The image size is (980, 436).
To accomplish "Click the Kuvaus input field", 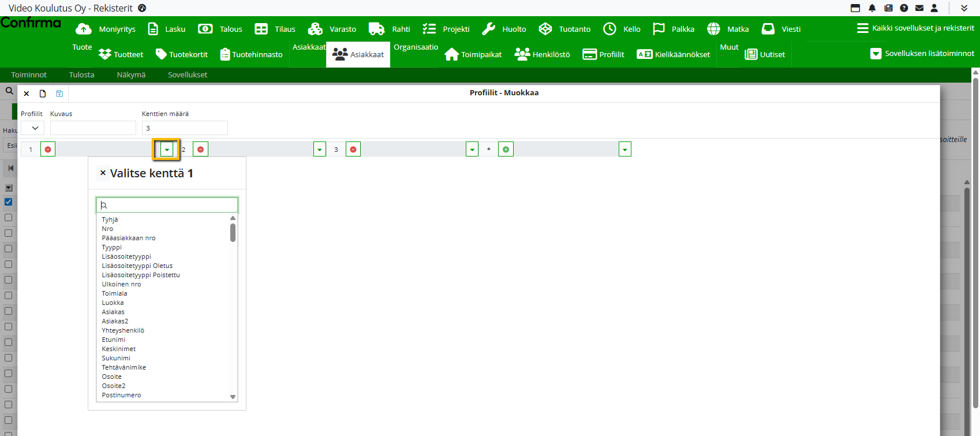I will click(x=93, y=128).
